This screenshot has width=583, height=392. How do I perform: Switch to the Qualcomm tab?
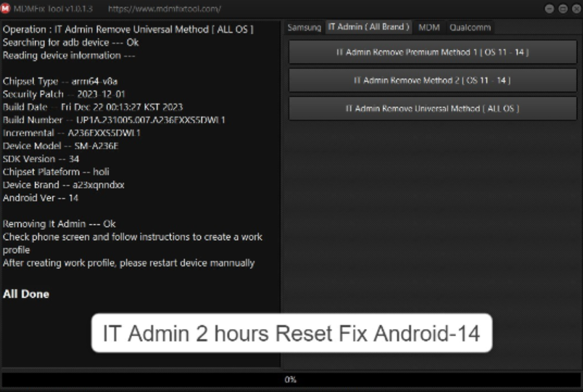pos(470,27)
